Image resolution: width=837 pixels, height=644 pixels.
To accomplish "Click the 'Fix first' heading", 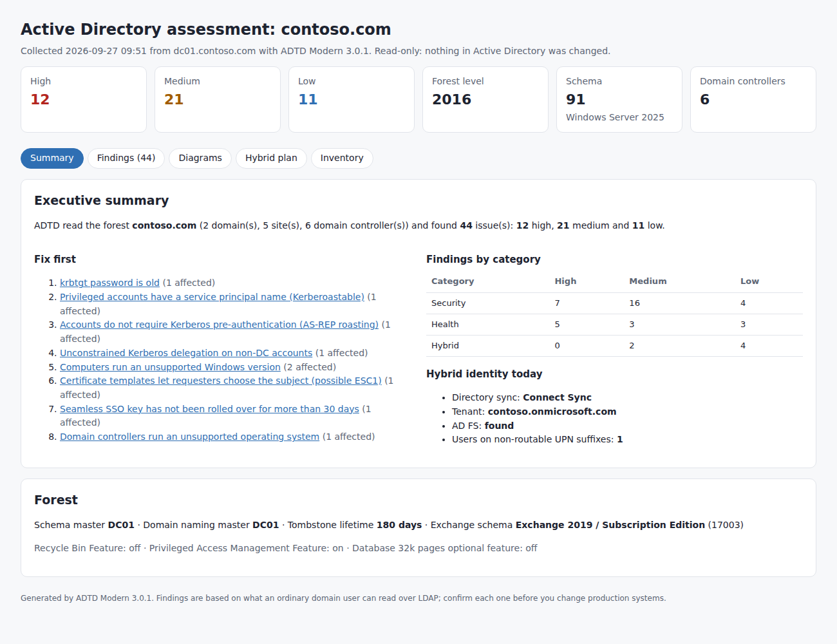I will (55, 259).
